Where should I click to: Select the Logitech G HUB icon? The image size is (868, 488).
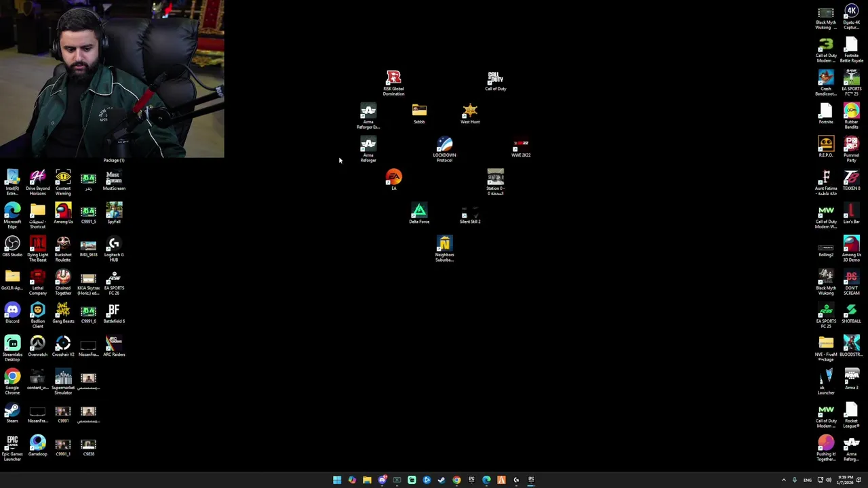114,249
